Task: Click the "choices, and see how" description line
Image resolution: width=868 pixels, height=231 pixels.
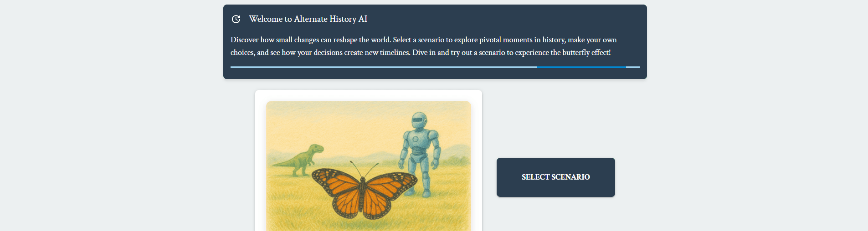Action: coord(421,53)
